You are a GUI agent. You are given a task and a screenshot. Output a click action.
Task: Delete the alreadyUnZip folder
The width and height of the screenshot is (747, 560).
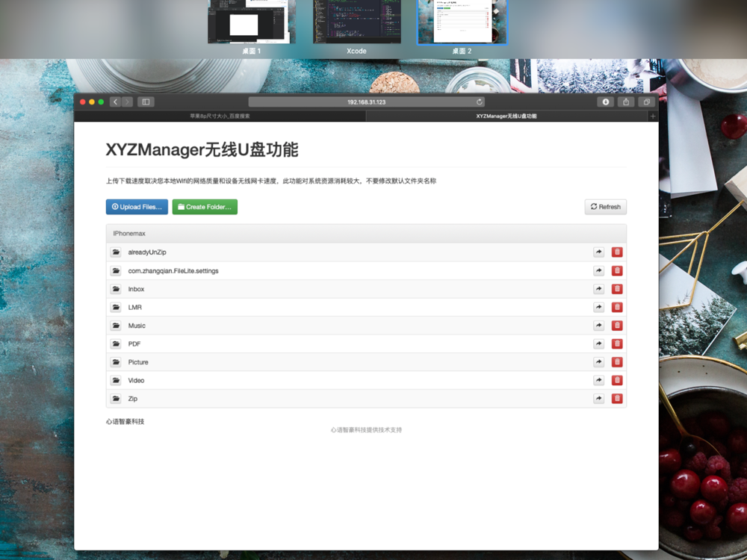(617, 252)
